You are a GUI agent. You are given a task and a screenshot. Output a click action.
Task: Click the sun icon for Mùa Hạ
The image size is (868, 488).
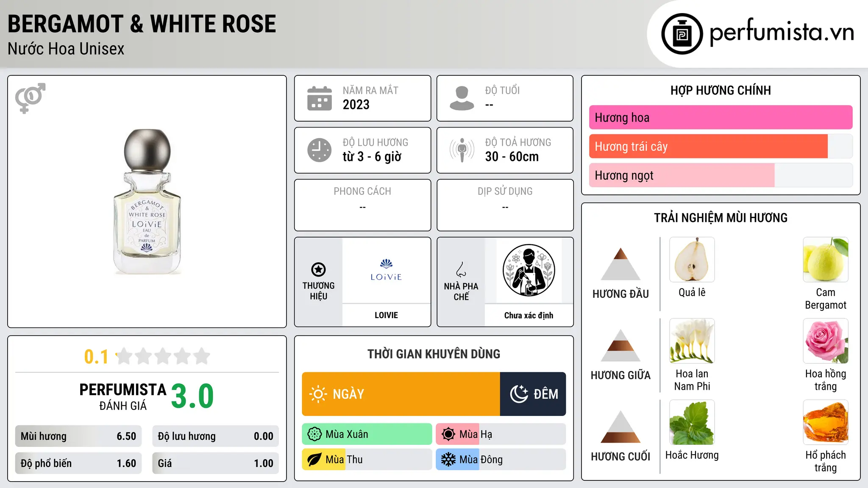pos(448,434)
